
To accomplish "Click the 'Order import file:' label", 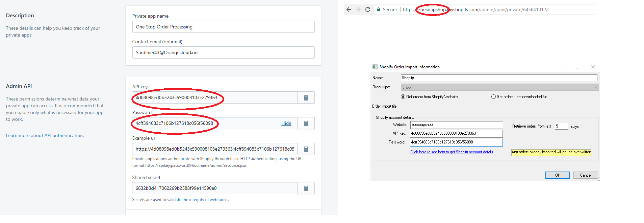I will [385, 106].
